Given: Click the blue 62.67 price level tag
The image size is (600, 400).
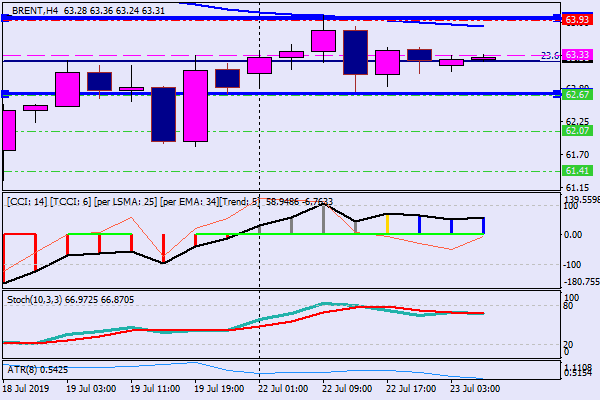Looking at the screenshot, I should 576,94.
